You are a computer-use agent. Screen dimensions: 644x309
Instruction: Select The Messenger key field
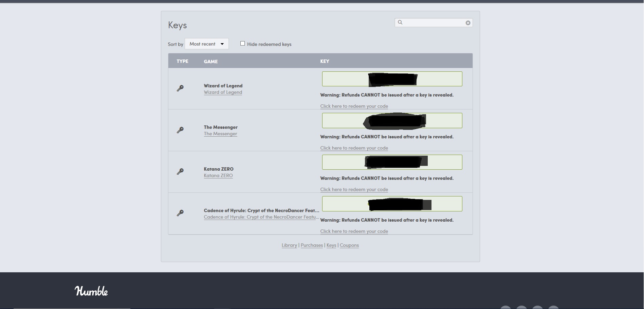(x=392, y=121)
